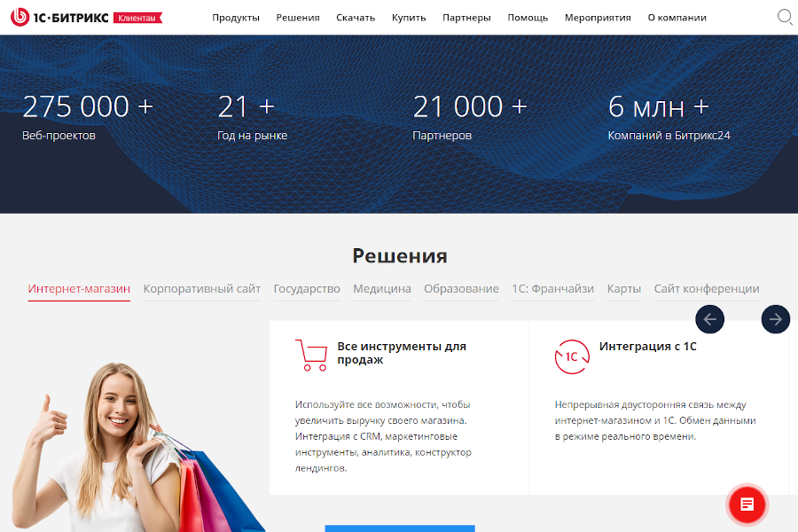Click the shopping cart icon

click(311, 355)
